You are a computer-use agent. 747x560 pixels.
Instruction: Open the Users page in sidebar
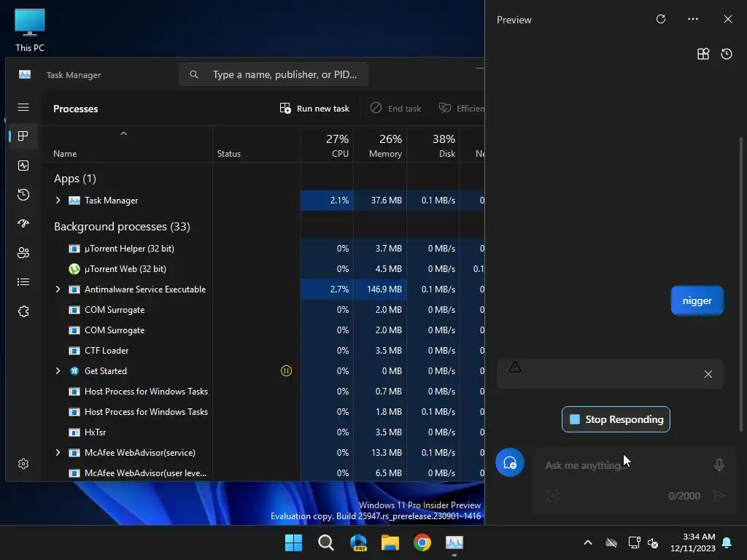pyautogui.click(x=23, y=252)
